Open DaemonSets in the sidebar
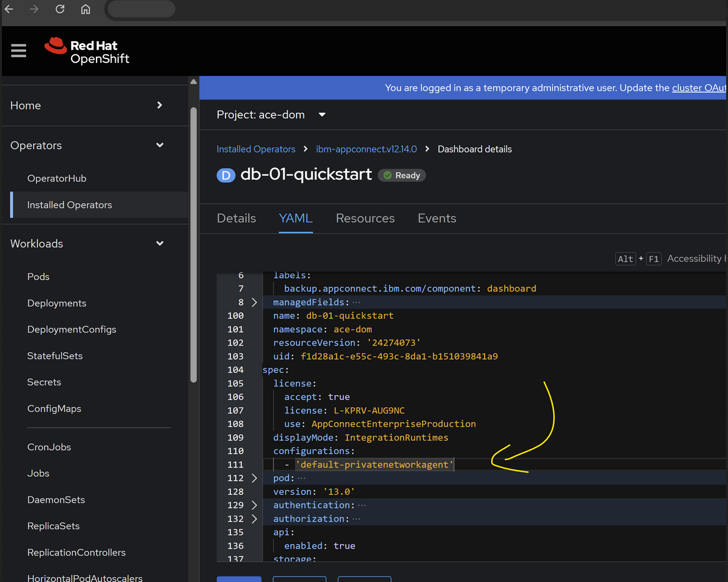The width and height of the screenshot is (728, 582). coord(56,500)
